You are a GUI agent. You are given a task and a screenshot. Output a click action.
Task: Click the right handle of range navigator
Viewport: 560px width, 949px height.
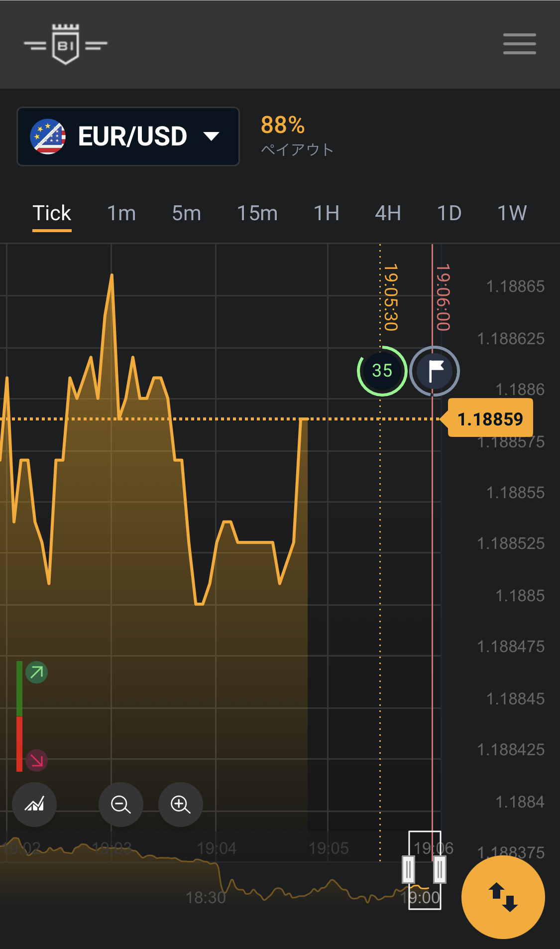[x=440, y=869]
